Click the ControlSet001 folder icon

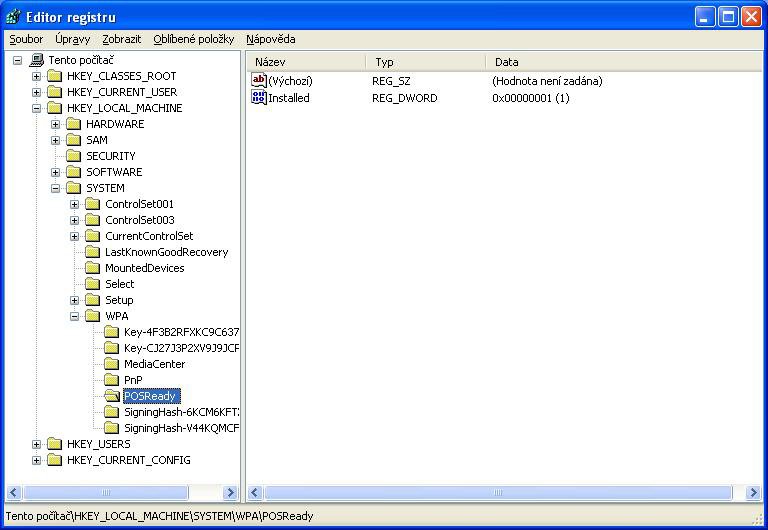click(93, 204)
